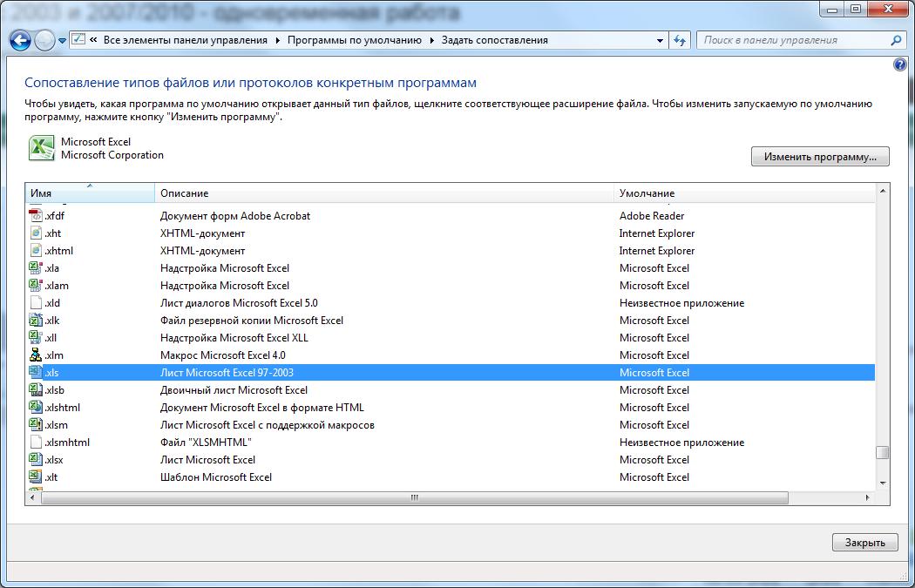
Task: Select the .xlm macro icon
Action: coord(37,355)
